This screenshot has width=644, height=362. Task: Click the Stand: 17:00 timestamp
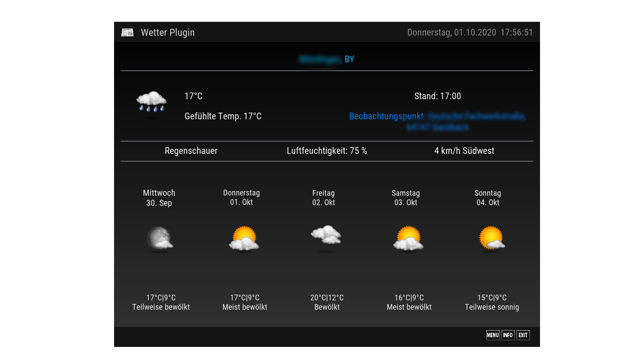437,96
